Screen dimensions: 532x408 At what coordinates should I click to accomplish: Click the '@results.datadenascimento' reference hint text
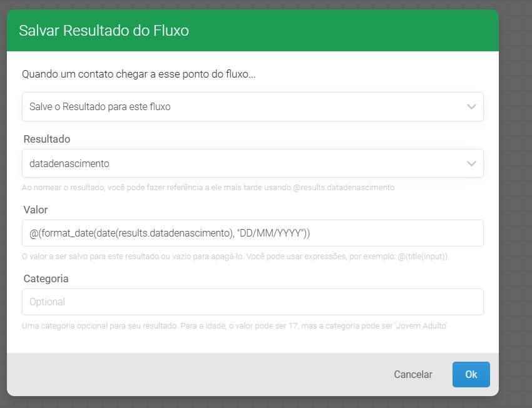point(344,187)
